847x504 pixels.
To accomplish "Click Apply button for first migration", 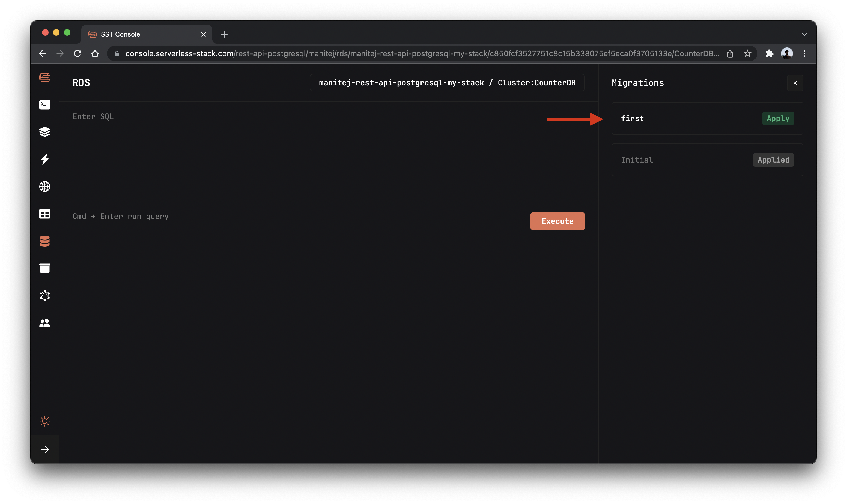I will tap(778, 118).
